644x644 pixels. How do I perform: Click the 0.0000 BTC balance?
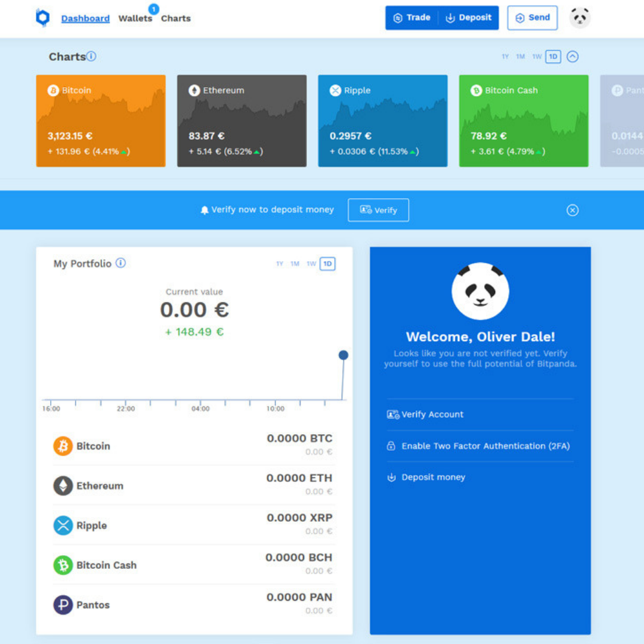point(299,438)
